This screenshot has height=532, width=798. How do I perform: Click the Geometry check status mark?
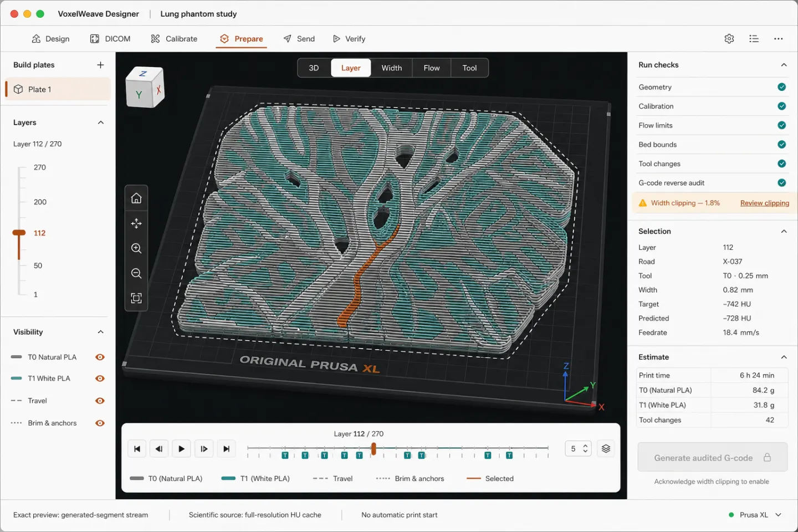[x=781, y=87]
